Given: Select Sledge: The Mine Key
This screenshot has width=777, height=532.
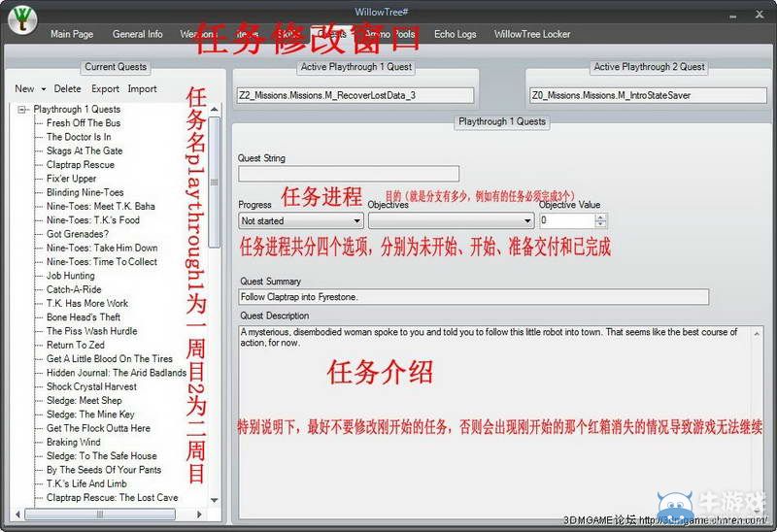Looking at the screenshot, I should point(90,415).
